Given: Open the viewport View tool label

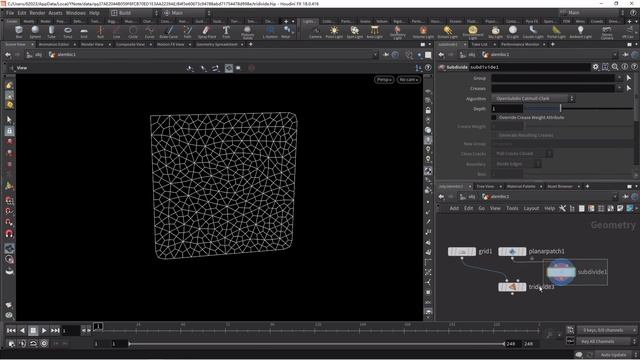Looking at the screenshot, I should click(22, 68).
